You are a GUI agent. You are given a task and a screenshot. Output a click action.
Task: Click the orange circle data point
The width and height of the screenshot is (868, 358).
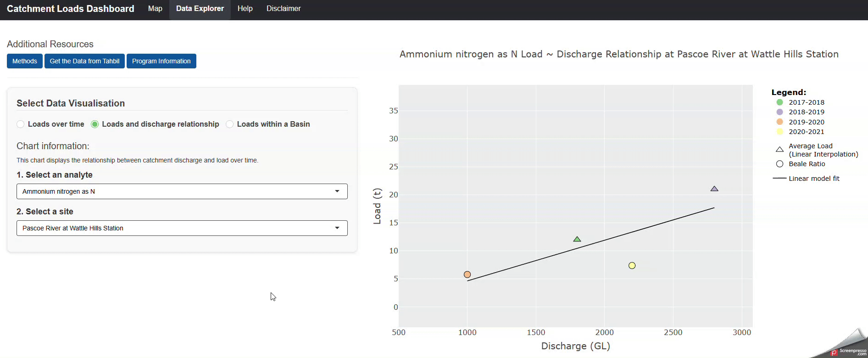[467, 274]
